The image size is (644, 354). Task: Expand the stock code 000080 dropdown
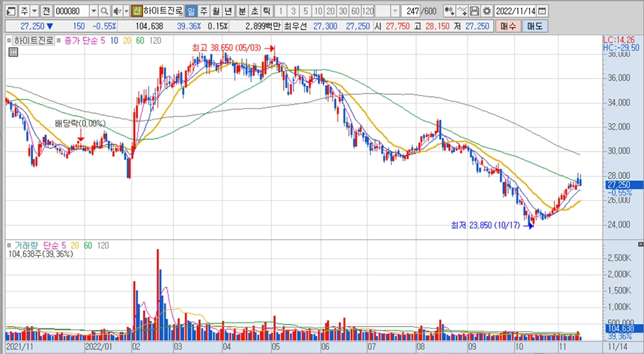point(93,11)
